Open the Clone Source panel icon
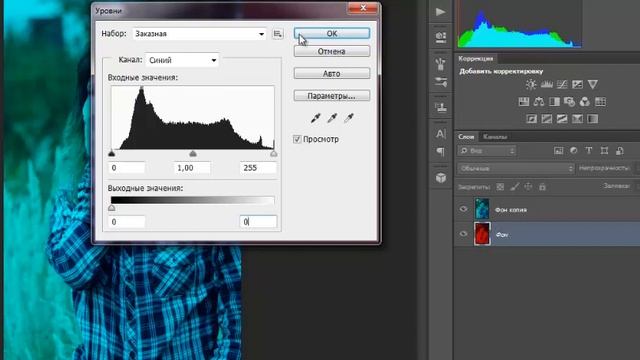This screenshot has height=360, width=640. pos(440,108)
